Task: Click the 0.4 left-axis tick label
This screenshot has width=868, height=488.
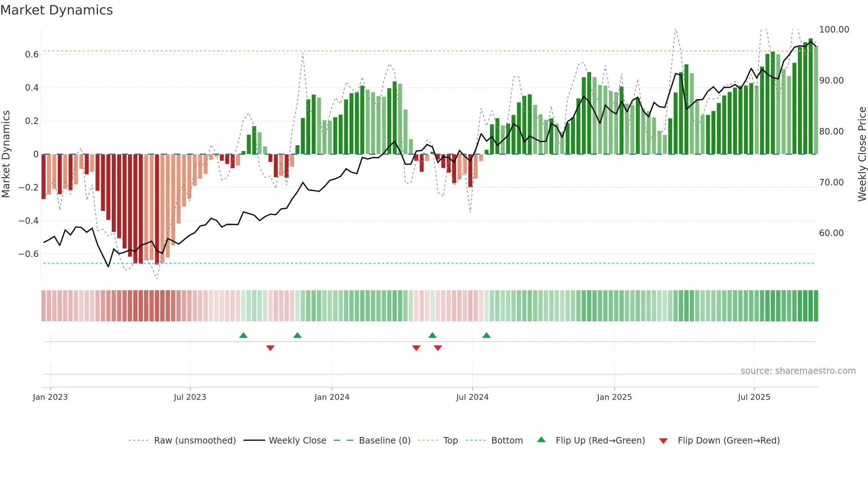Action: (x=32, y=88)
